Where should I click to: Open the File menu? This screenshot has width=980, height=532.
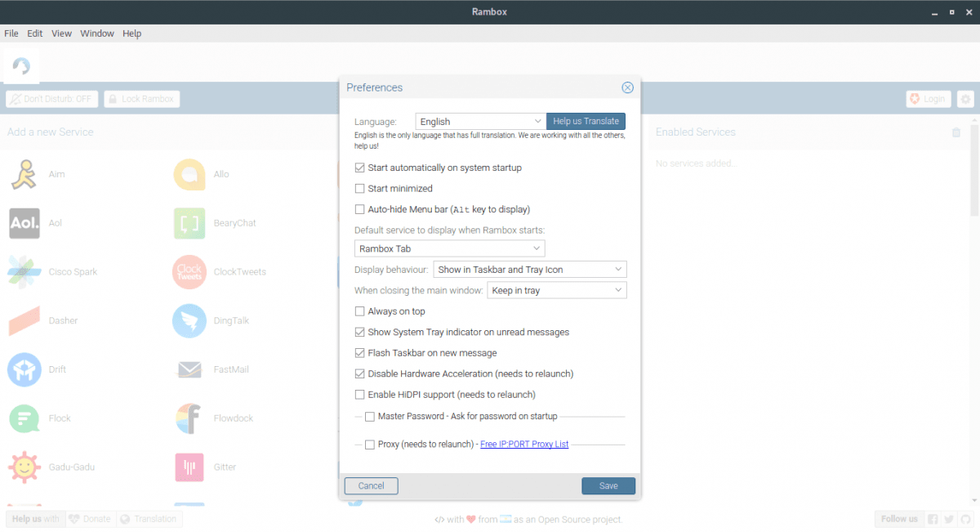(11, 34)
